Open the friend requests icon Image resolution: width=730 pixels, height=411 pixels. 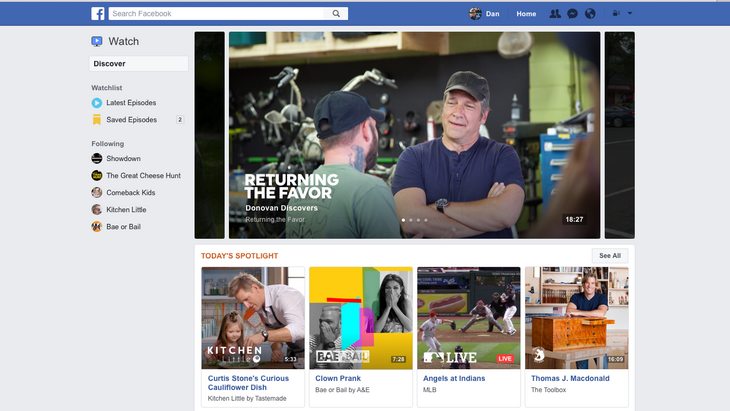555,14
